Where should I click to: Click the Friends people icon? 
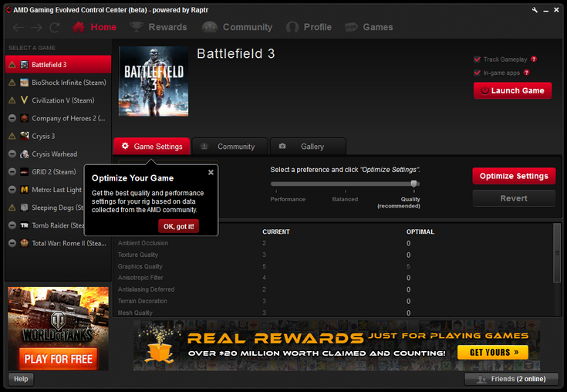[x=481, y=380]
